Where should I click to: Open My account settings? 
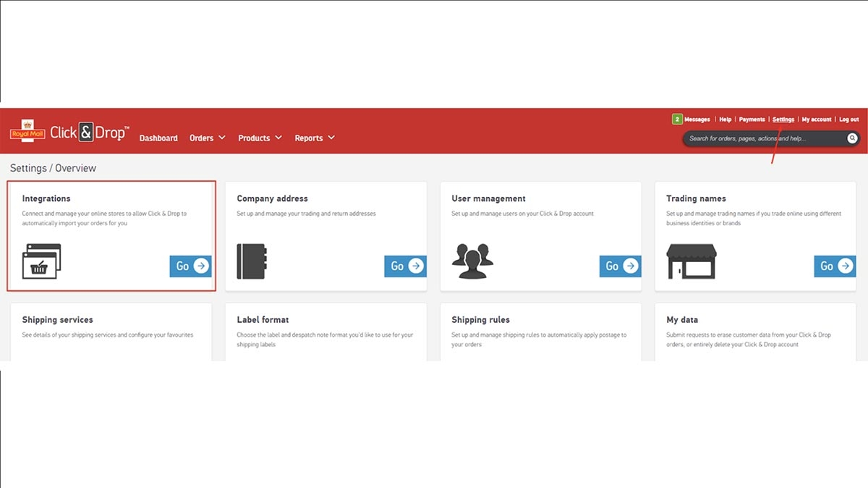tap(817, 119)
